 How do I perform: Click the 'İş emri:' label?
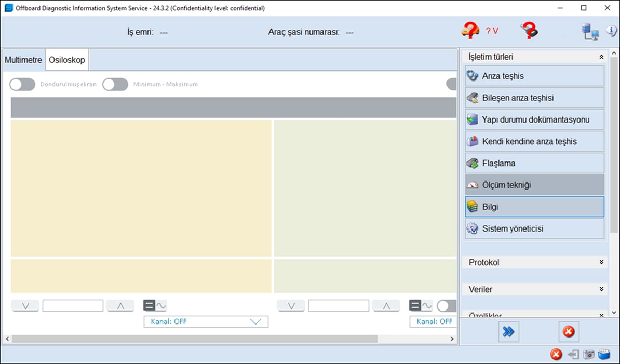click(x=140, y=32)
